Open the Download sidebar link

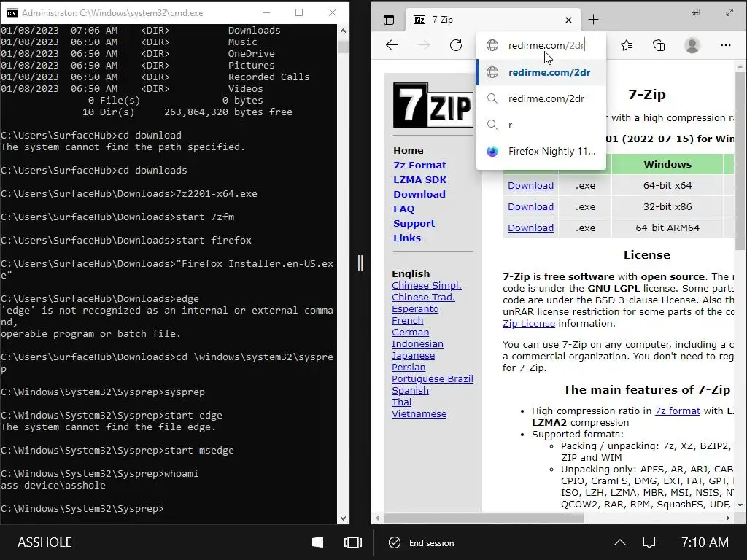coord(419,194)
